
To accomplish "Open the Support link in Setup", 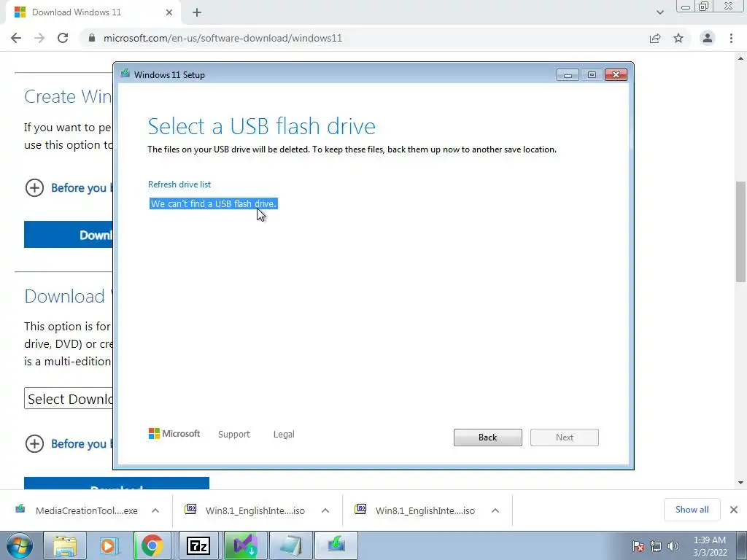I will point(234,435).
